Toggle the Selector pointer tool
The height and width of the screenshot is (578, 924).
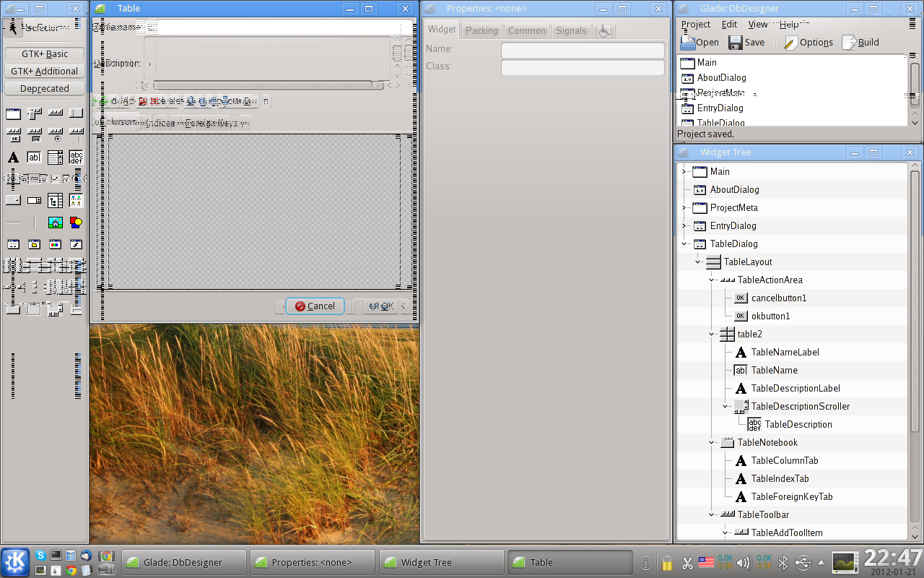(13, 27)
